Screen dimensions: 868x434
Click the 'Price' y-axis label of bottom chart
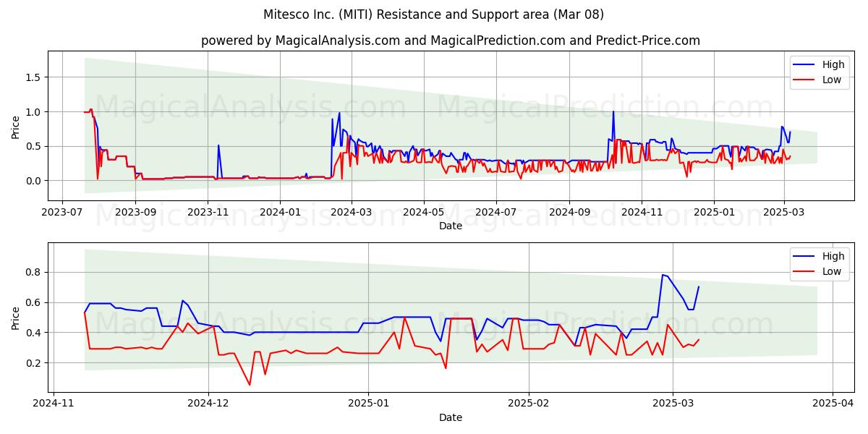point(16,318)
